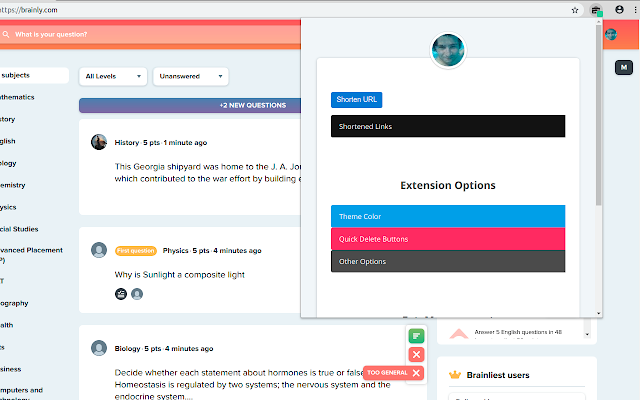Expand Other Options in extension popup
Screen dimensions: 640x400
tap(448, 261)
